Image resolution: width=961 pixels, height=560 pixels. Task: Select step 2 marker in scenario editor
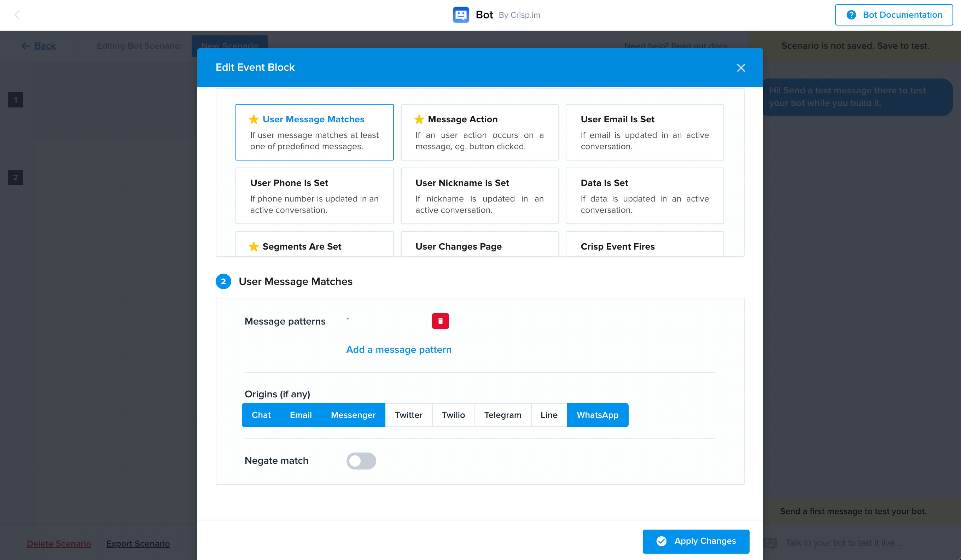click(16, 177)
